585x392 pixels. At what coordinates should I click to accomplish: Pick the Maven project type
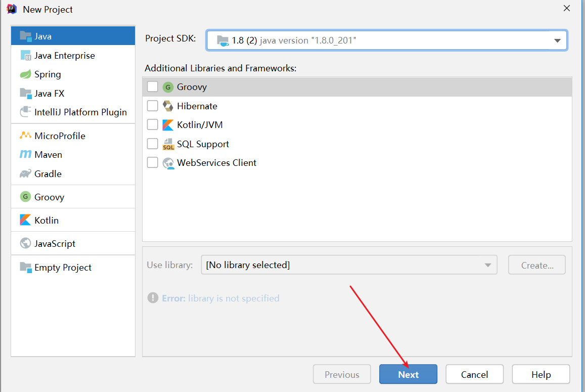coord(73,154)
